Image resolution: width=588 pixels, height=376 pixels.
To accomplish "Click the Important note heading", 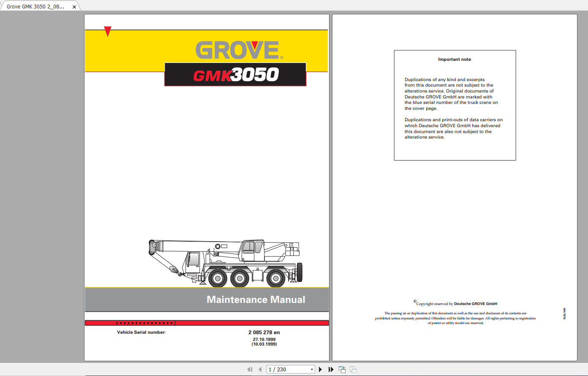I will pos(455,60).
